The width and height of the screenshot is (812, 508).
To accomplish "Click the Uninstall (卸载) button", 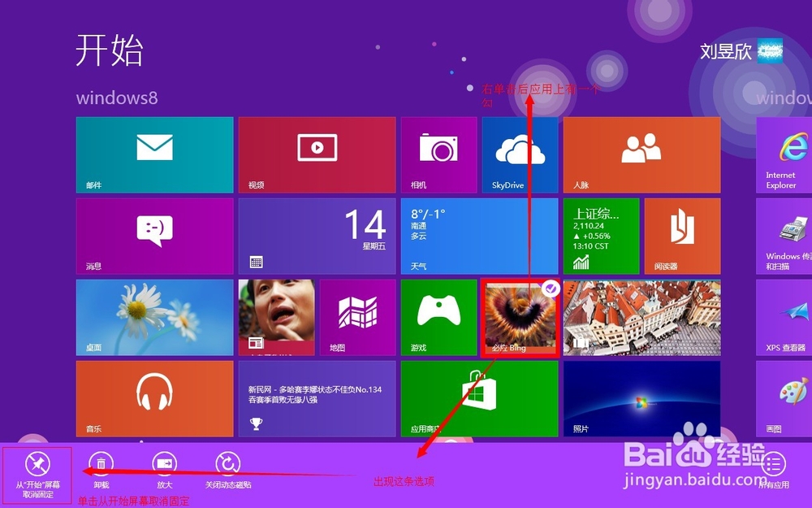I will coord(101,471).
